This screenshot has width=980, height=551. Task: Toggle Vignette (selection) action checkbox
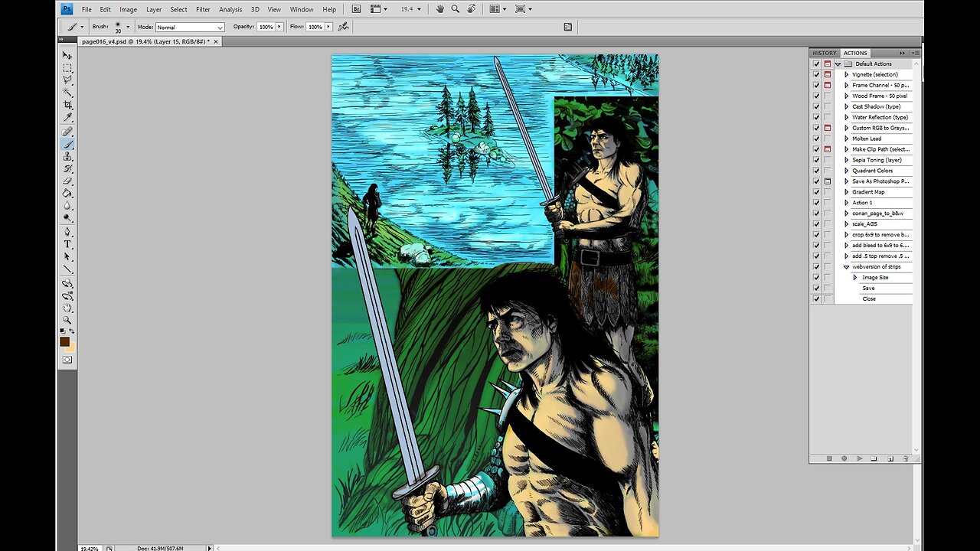tap(816, 74)
